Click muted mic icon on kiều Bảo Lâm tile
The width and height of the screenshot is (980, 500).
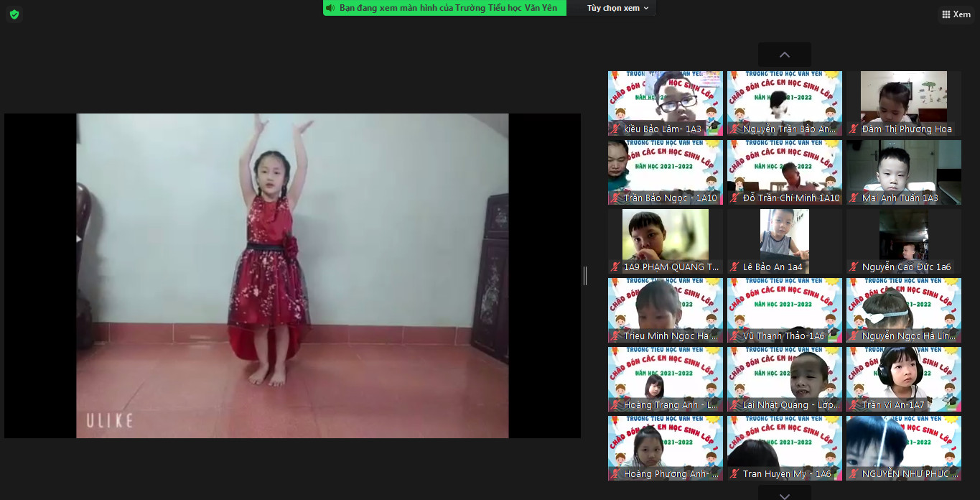click(615, 129)
